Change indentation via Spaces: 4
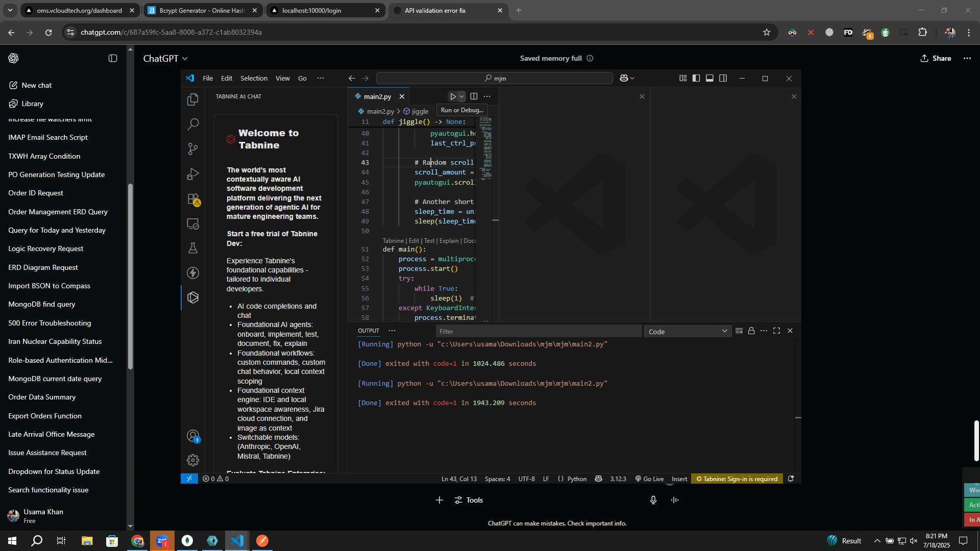This screenshot has height=551, width=980. pyautogui.click(x=497, y=479)
